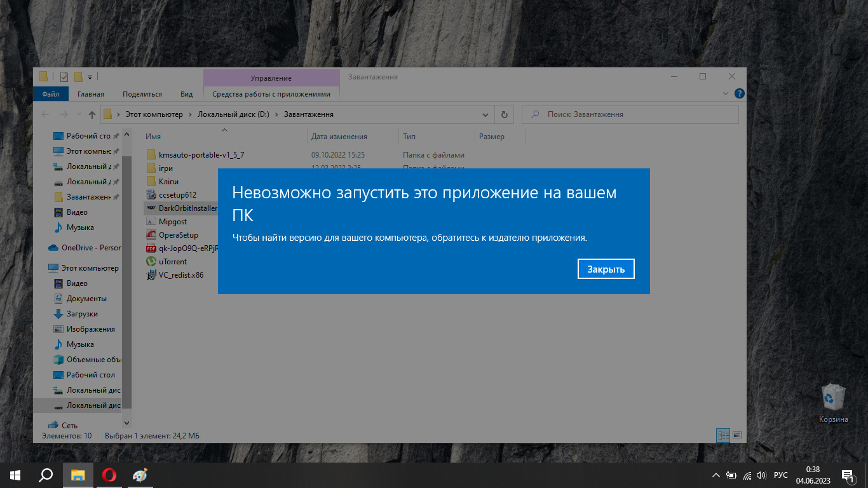Switch to details view layout

(723, 435)
